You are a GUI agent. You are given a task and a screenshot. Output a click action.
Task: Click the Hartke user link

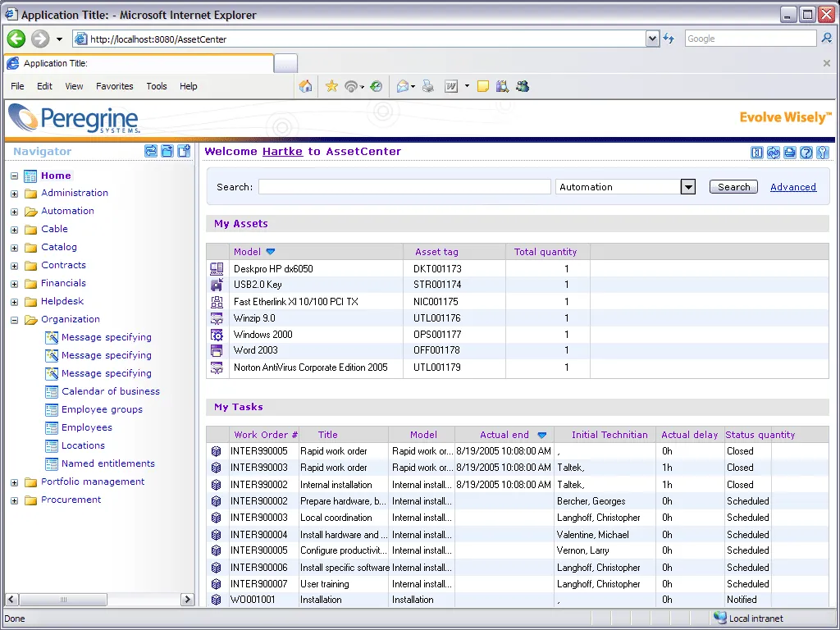(x=282, y=152)
